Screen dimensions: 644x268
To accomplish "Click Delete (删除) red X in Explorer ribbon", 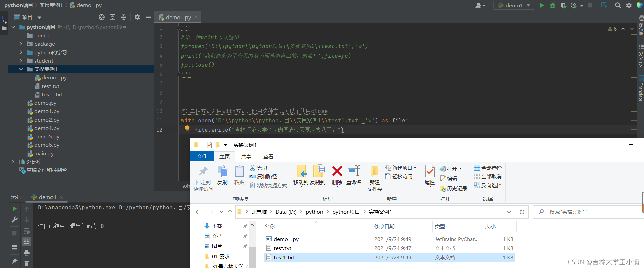I will point(337,175).
